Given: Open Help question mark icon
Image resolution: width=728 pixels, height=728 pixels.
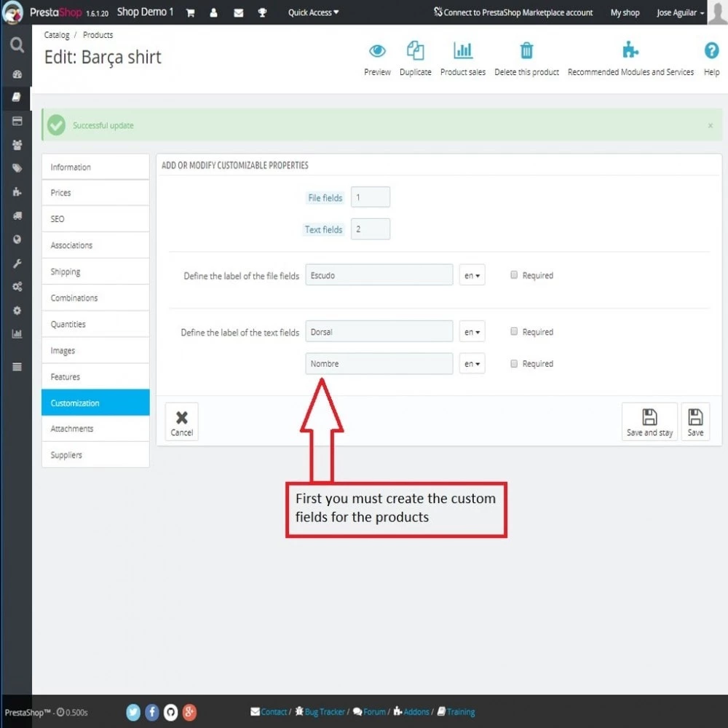Looking at the screenshot, I should coord(711,50).
